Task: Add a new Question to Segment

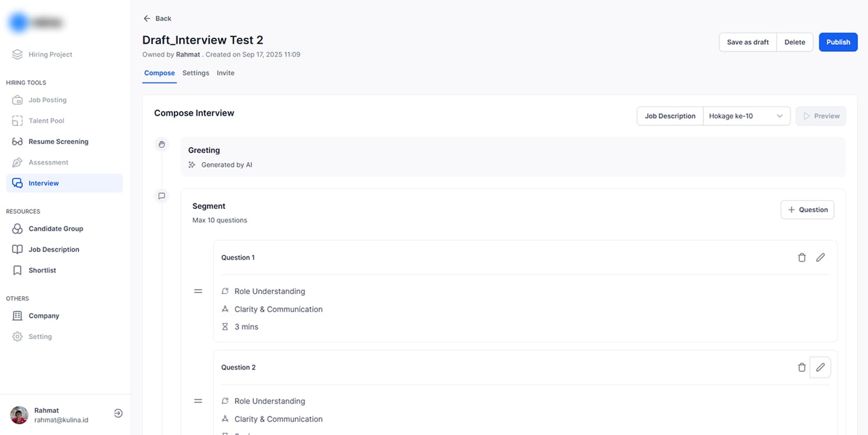Action: [807, 210]
